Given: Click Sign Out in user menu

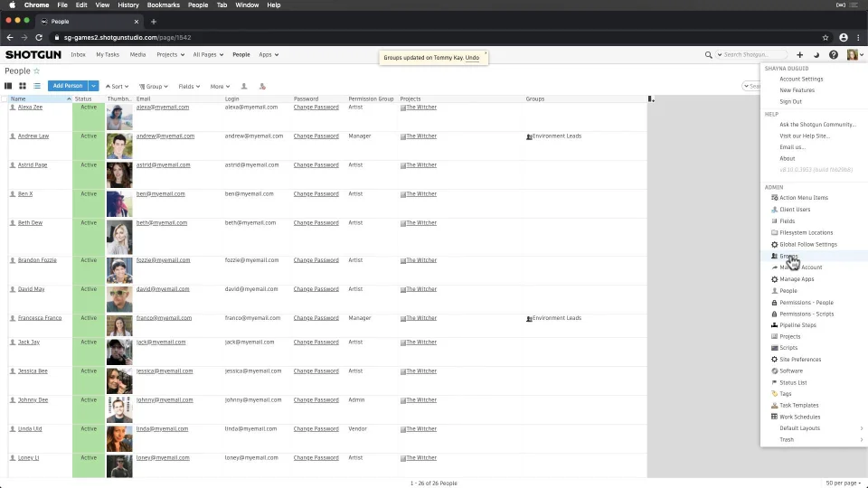Looking at the screenshot, I should [790, 101].
